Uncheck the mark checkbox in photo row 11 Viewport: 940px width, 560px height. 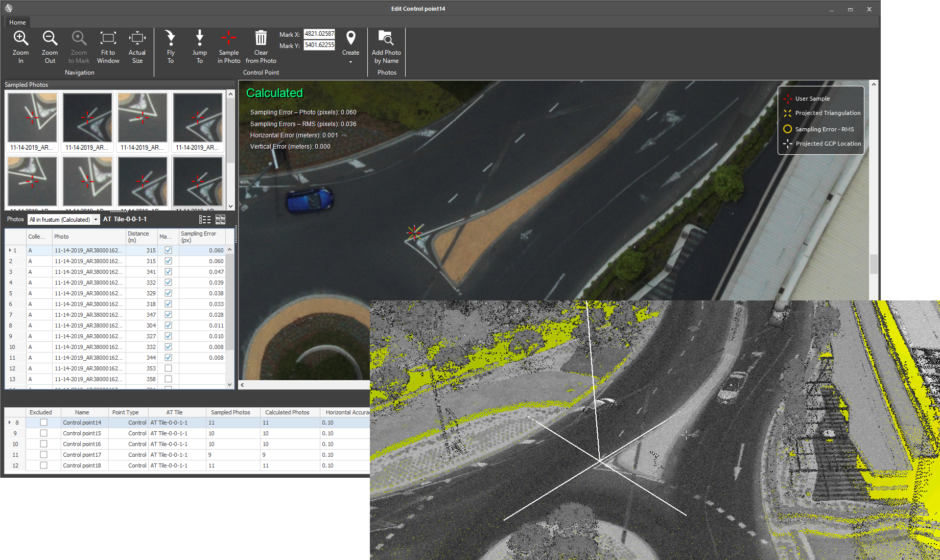(168, 358)
